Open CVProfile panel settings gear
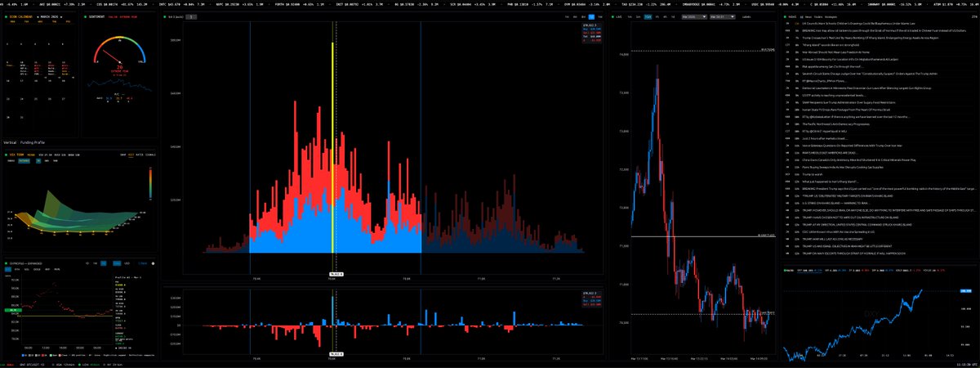 tap(153, 263)
